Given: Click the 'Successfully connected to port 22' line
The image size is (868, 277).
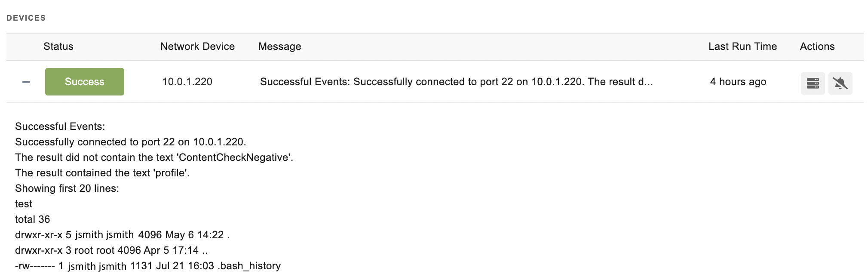Looking at the screenshot, I should point(131,142).
